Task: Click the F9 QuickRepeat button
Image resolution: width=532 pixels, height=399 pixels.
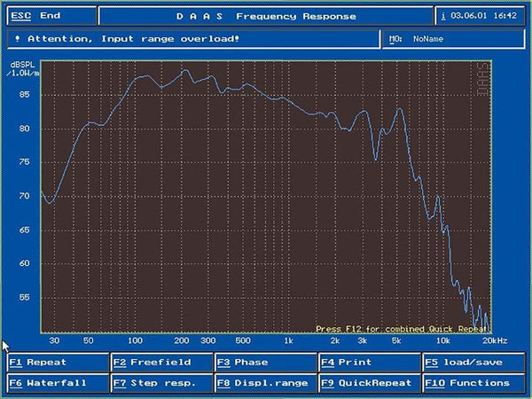Action: (368, 383)
